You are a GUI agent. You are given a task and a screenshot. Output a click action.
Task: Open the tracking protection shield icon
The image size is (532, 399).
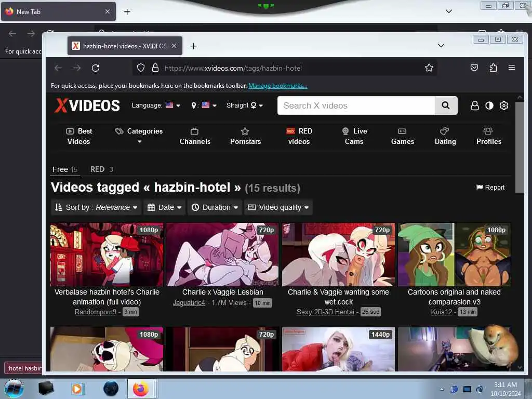coord(141,68)
